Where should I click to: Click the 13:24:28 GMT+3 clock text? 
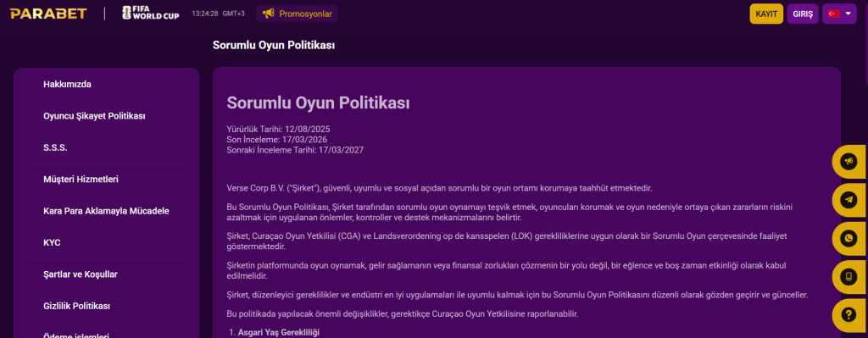tap(218, 14)
